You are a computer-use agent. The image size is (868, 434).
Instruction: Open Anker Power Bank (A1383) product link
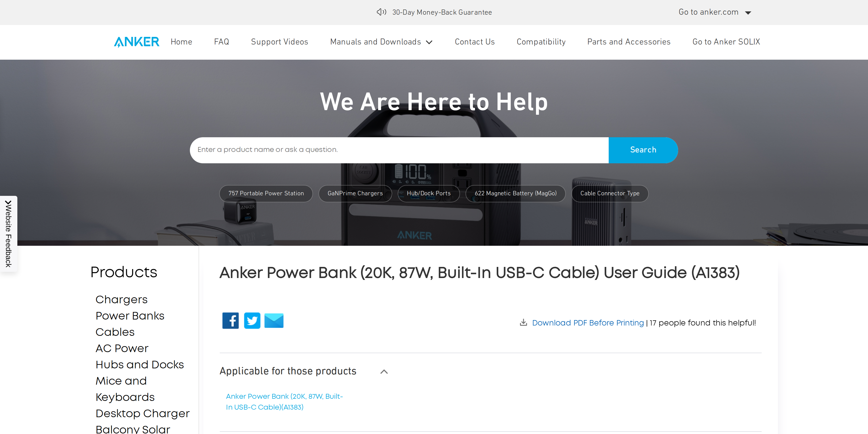(284, 402)
